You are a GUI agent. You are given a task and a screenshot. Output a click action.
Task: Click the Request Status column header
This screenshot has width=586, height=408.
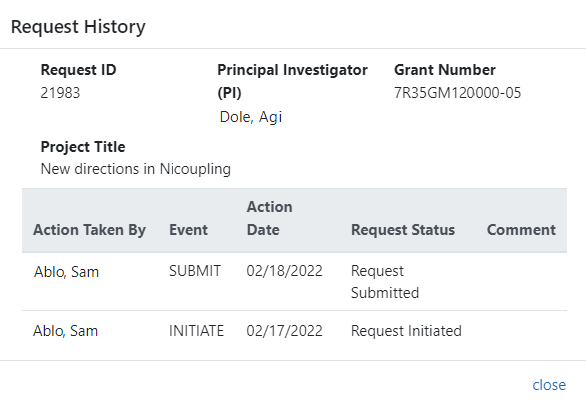[x=403, y=230]
